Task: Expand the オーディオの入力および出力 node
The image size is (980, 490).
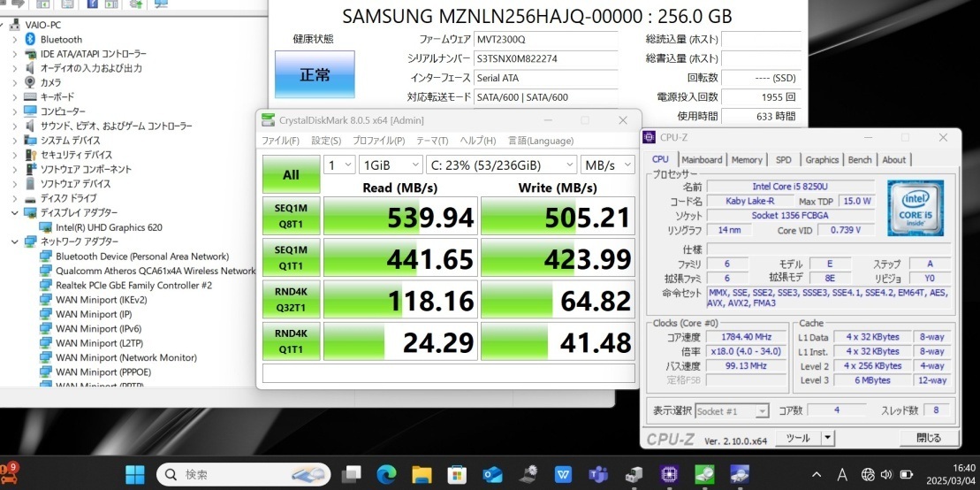Action: [x=15, y=68]
